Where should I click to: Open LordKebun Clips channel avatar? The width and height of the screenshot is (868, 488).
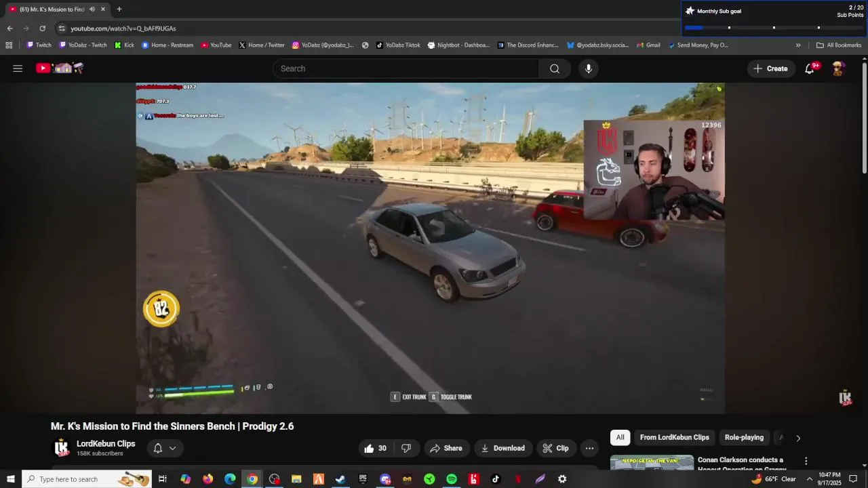tap(61, 448)
